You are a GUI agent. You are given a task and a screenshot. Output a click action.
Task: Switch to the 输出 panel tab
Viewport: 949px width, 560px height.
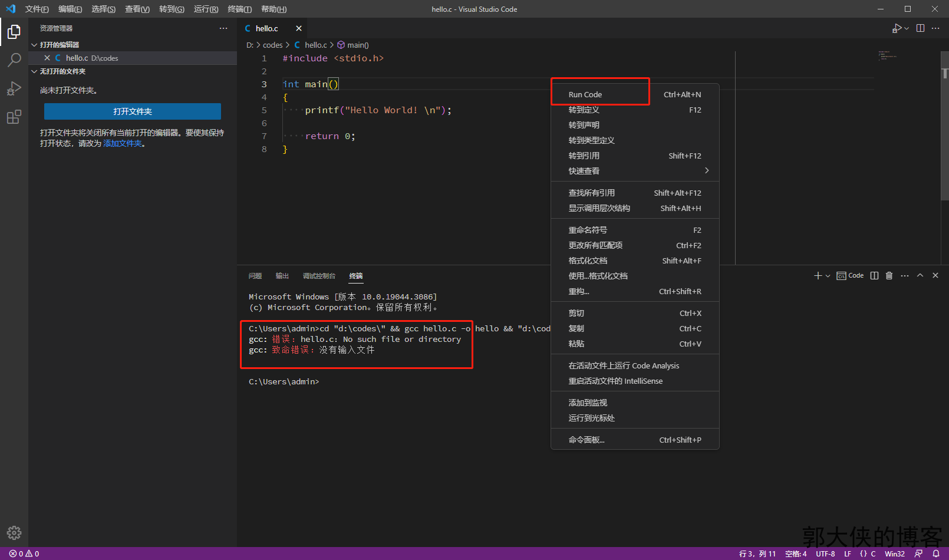tap(282, 276)
